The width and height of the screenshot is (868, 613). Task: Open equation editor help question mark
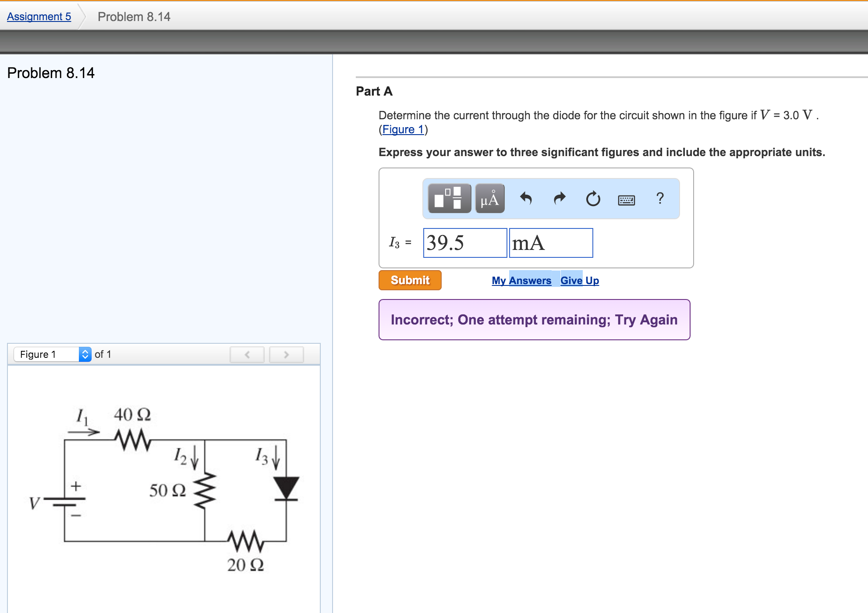tap(660, 199)
